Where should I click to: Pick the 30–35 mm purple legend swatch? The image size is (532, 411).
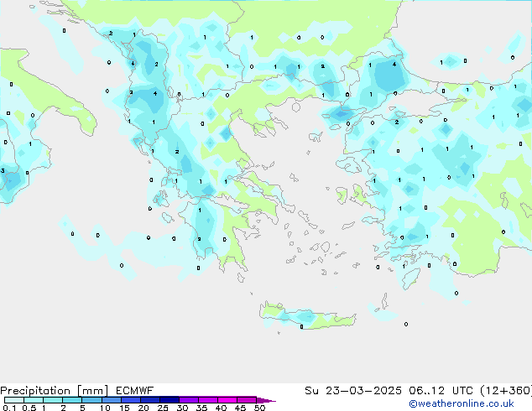tap(189, 400)
